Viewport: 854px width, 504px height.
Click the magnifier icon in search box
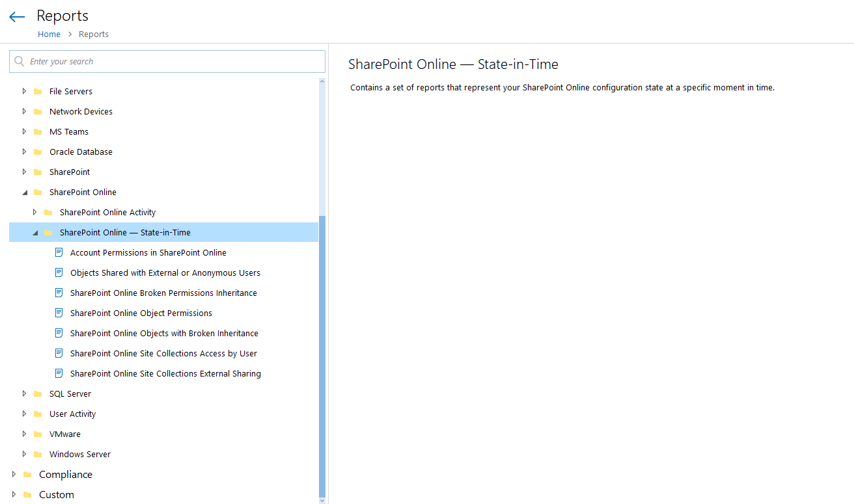pos(20,61)
